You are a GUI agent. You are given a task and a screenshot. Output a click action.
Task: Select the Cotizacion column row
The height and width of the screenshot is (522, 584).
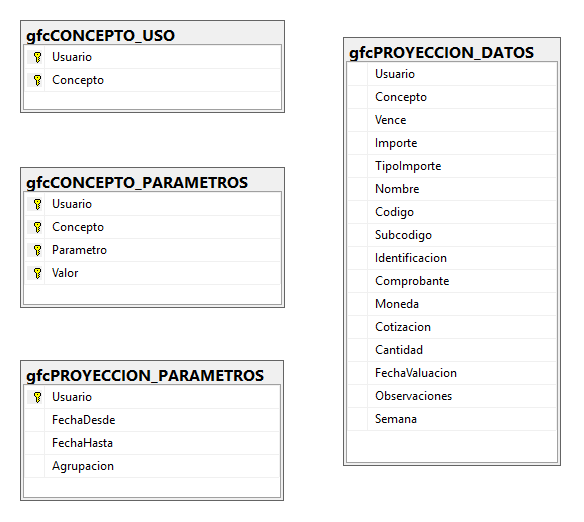(x=452, y=327)
